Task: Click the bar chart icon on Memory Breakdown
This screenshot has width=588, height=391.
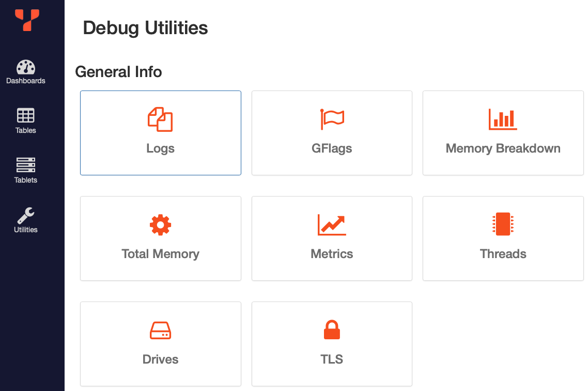Action: (503, 119)
